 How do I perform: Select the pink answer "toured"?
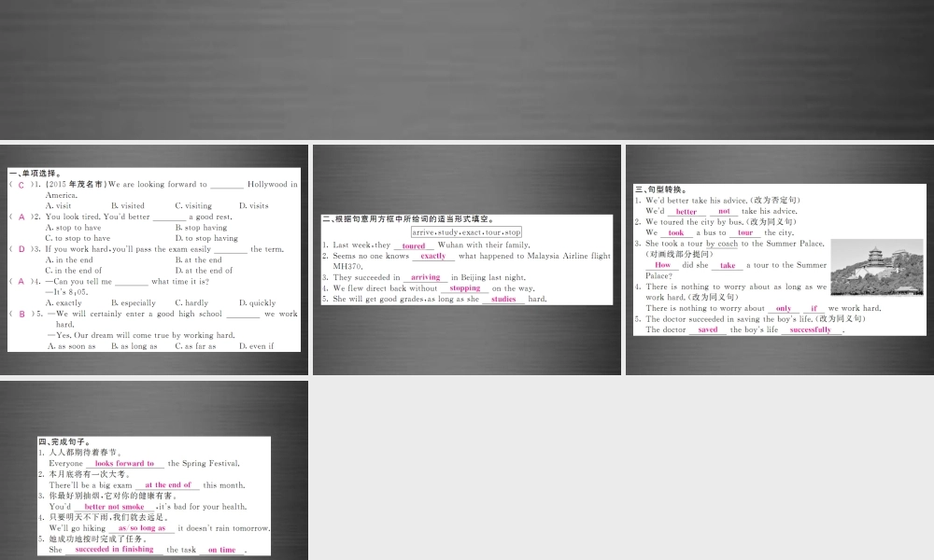(x=414, y=245)
